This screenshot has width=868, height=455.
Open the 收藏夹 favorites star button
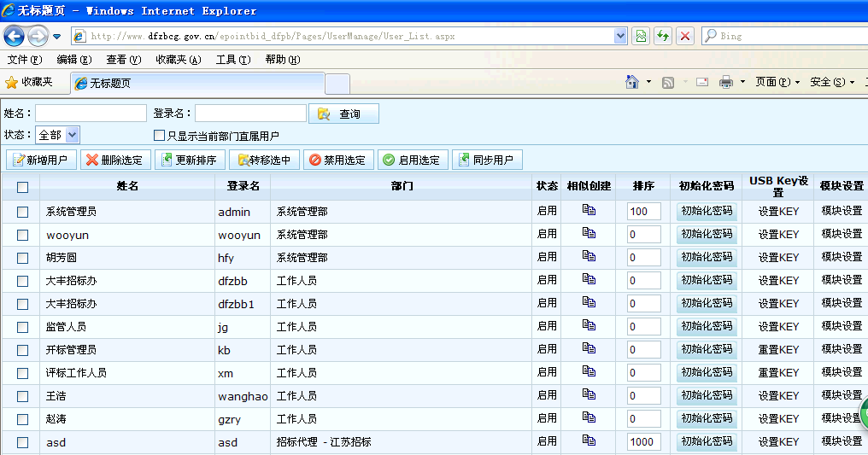[x=29, y=82]
